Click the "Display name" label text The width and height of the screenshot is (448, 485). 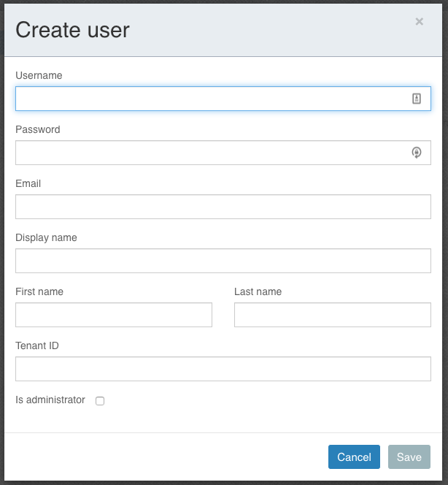point(46,237)
